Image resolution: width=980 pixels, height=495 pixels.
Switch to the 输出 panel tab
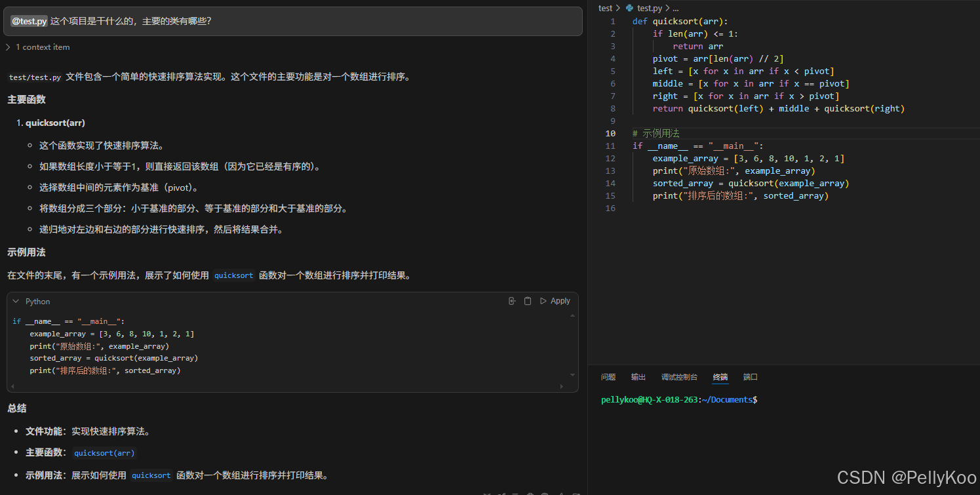click(x=638, y=377)
